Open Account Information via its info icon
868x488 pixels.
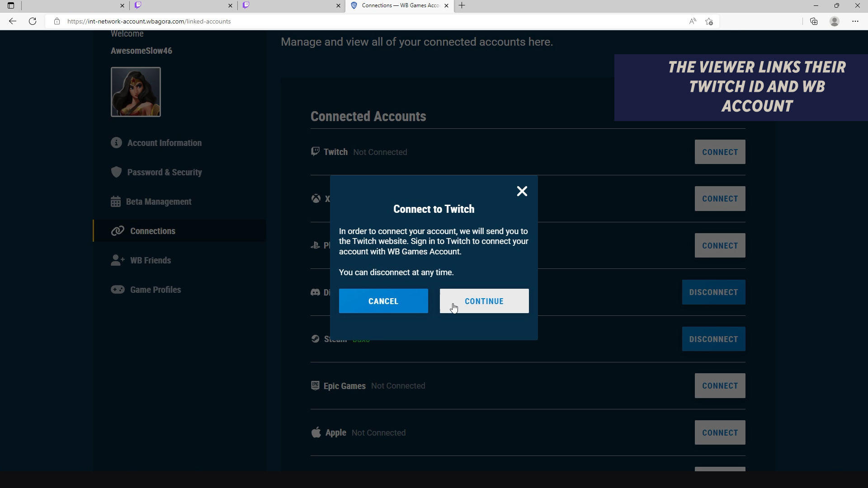[x=116, y=143]
